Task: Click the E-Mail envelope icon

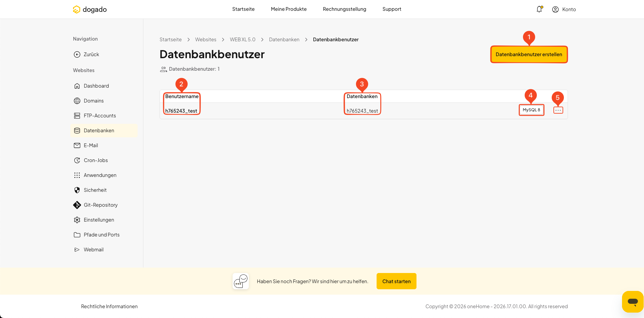Action: click(77, 145)
